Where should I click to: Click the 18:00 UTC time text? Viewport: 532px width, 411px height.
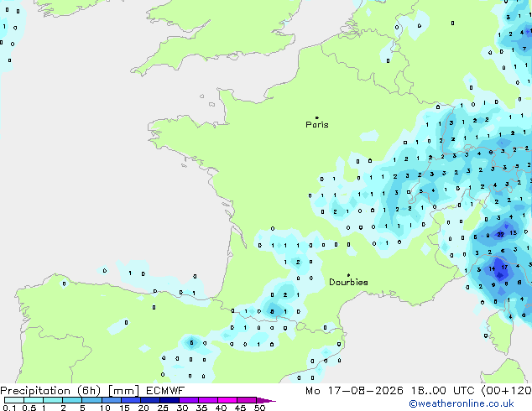pyautogui.click(x=442, y=391)
